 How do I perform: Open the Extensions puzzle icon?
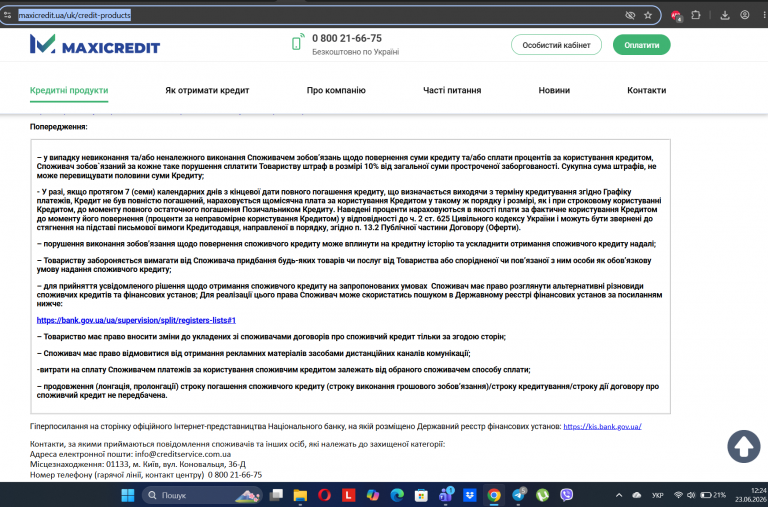coord(696,15)
